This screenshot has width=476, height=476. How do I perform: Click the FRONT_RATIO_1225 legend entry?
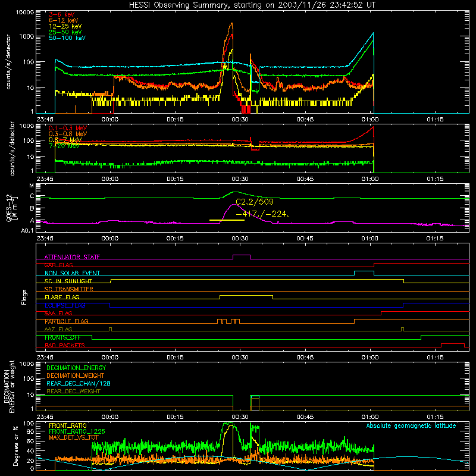[x=77, y=432]
